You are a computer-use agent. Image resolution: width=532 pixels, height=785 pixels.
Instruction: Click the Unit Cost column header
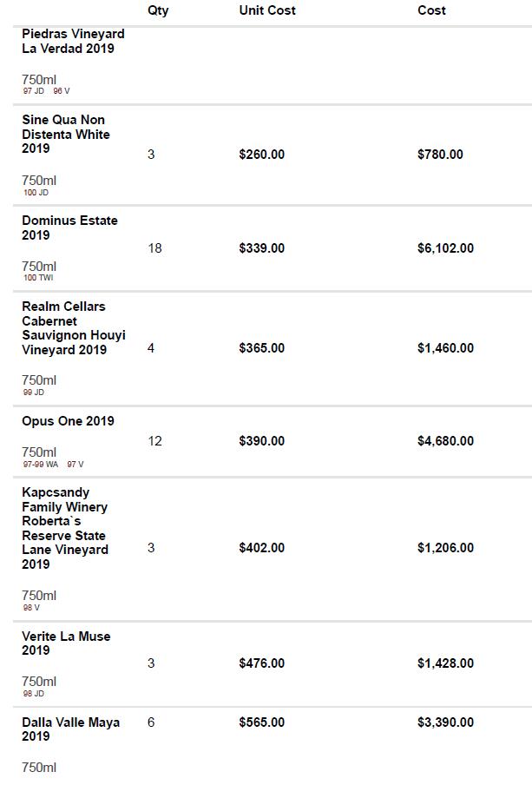click(x=267, y=10)
